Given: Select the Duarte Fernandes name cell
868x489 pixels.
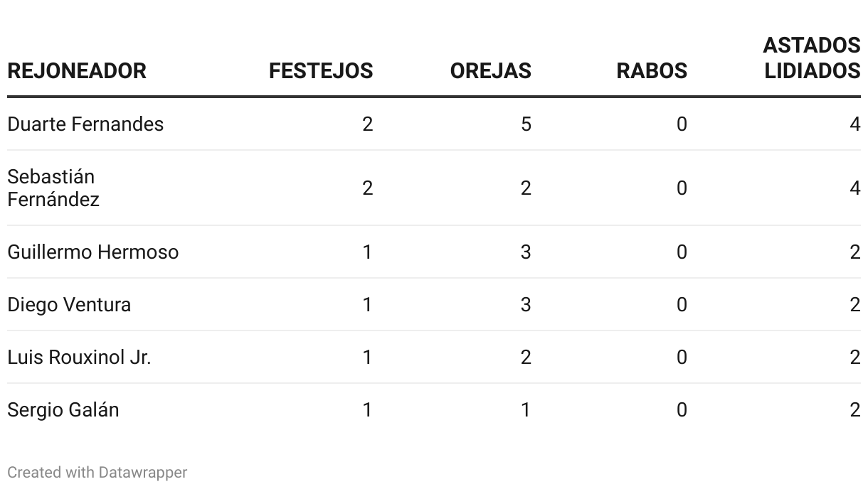Looking at the screenshot, I should [85, 124].
